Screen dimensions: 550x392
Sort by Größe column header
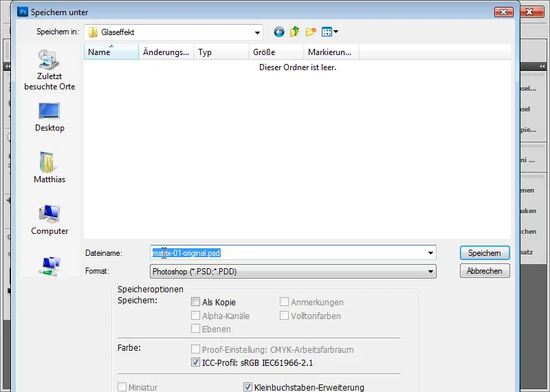tap(276, 52)
